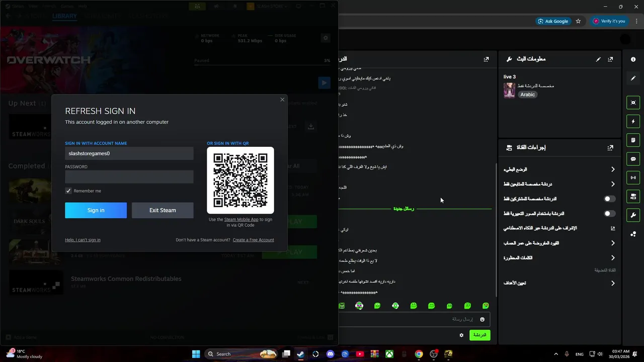Open AI chat moderation external link
Image resolution: width=644 pixels, height=362 pixels.
pos(613,228)
